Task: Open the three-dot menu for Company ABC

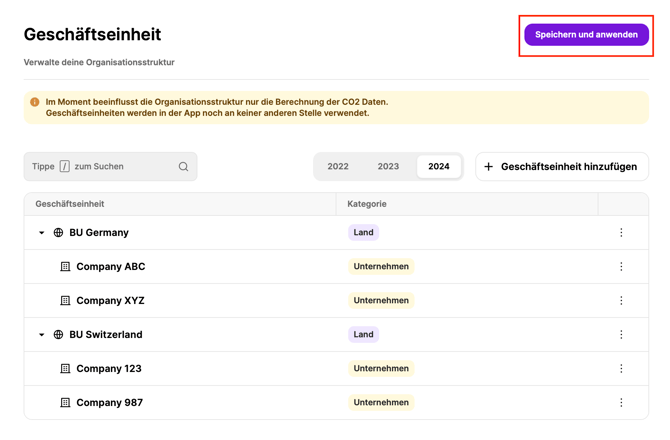Action: coord(621,267)
